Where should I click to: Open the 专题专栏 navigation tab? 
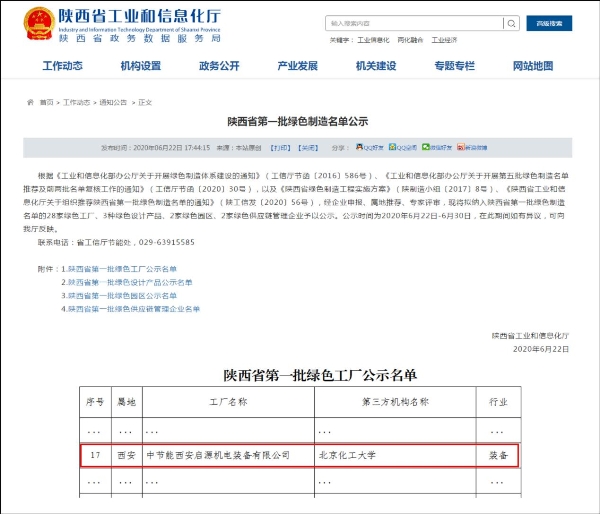(454, 67)
